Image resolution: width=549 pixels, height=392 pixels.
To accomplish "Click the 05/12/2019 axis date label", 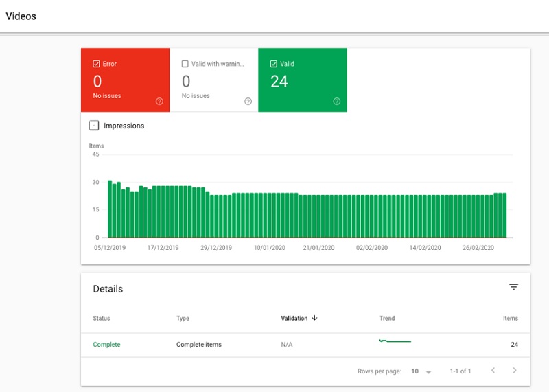I will coord(110,248).
